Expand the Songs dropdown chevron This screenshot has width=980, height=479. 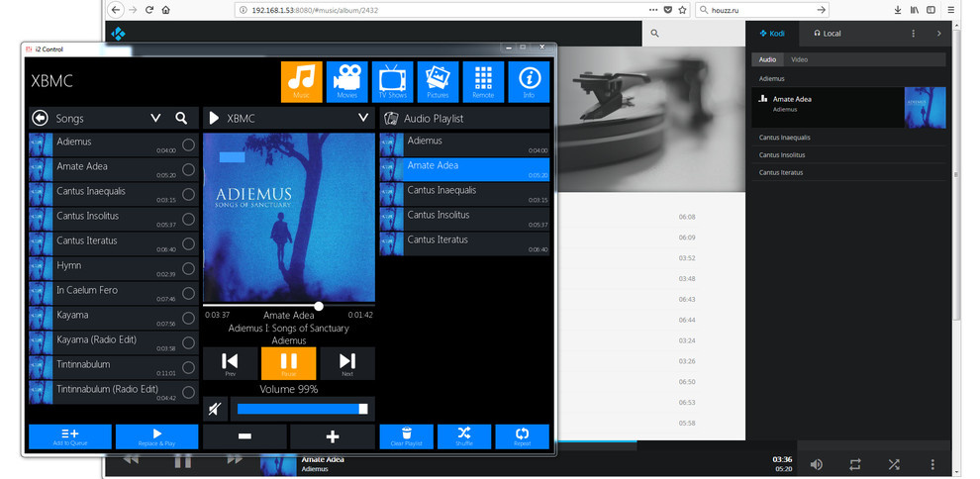155,118
